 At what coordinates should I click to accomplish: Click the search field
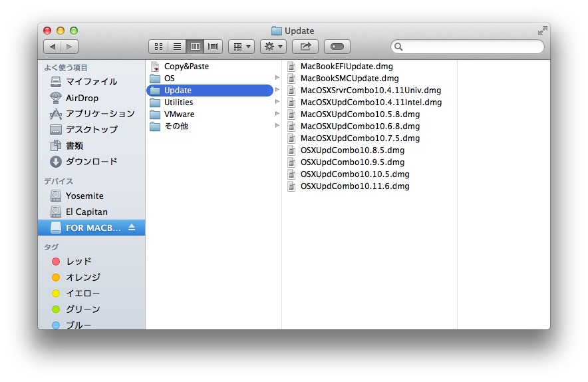(x=467, y=47)
